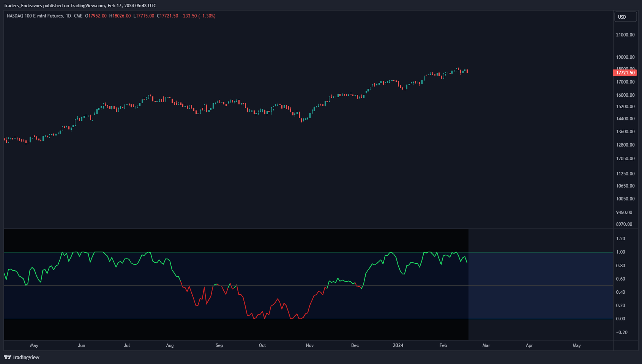Click the Apr label on time axis

tap(529, 345)
